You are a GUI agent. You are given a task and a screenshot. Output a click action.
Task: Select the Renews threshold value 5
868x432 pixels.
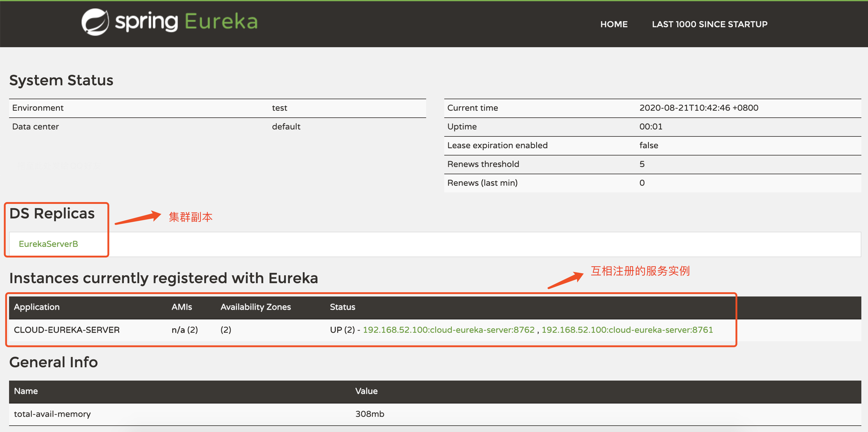point(642,164)
